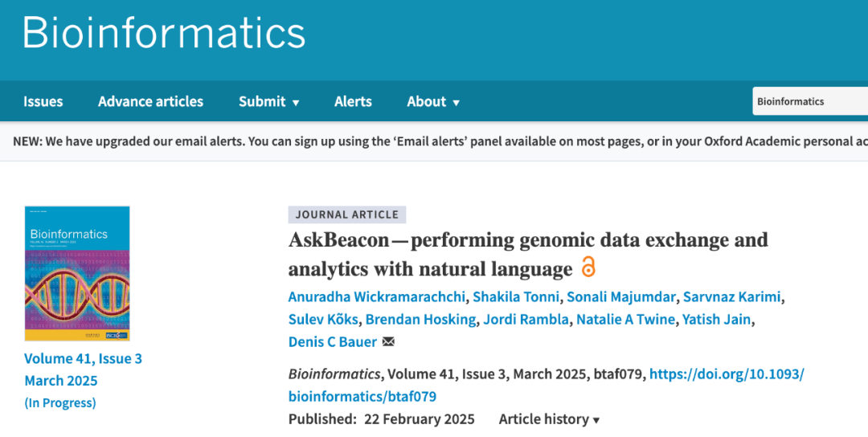The height and width of the screenshot is (437, 868).
Task: Expand the Article history dropdown
Action: [549, 419]
